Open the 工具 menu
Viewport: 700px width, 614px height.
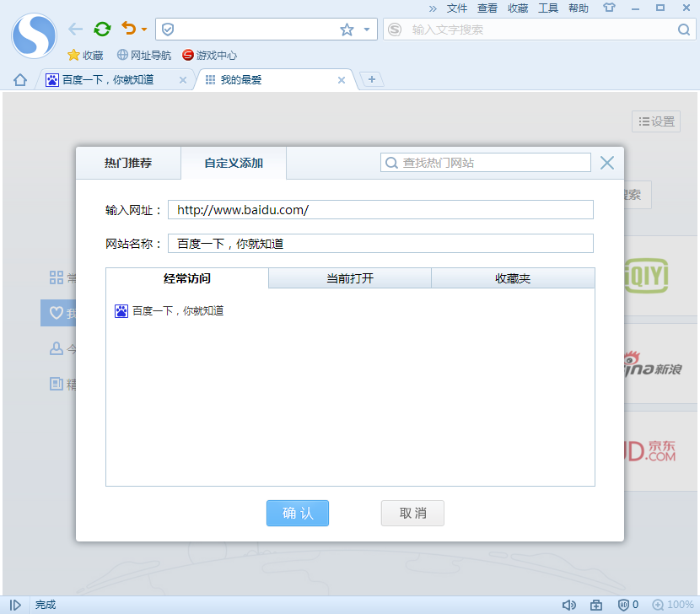click(x=548, y=8)
